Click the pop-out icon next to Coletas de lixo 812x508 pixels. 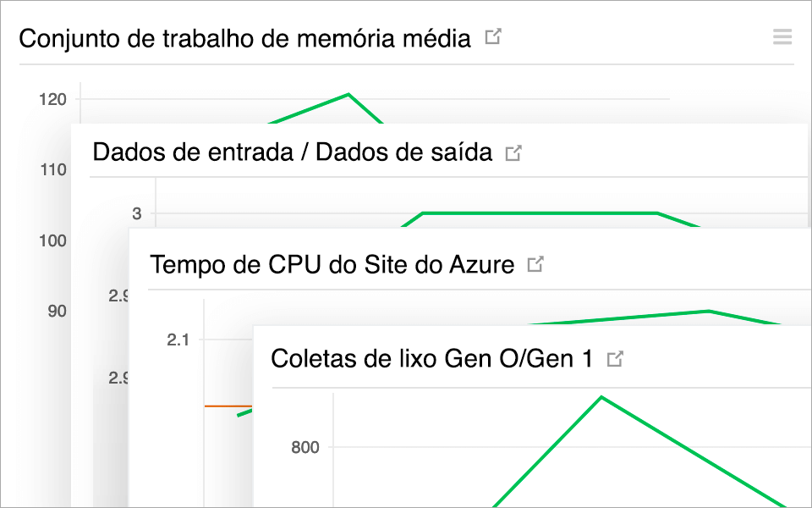coord(617,357)
